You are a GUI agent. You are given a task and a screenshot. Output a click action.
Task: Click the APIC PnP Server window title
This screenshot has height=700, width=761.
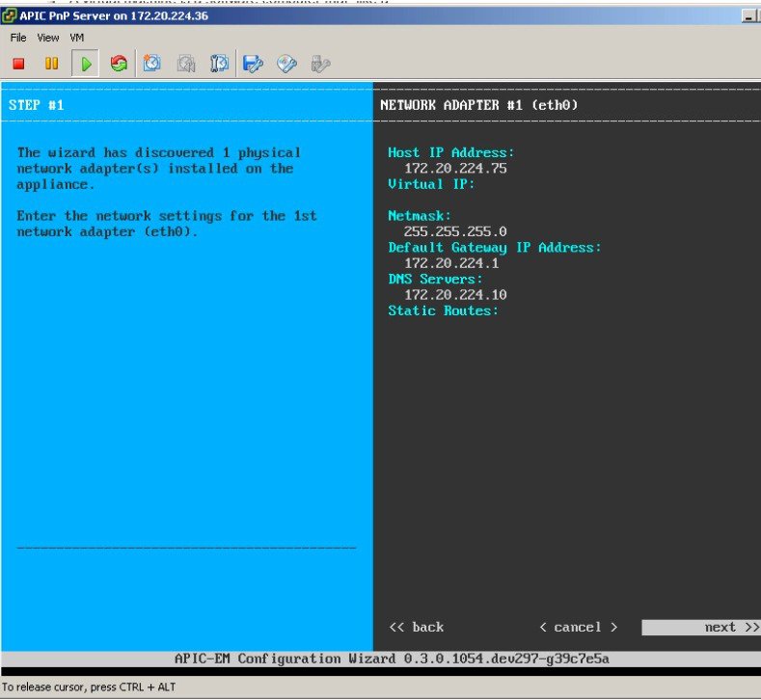(114, 15)
